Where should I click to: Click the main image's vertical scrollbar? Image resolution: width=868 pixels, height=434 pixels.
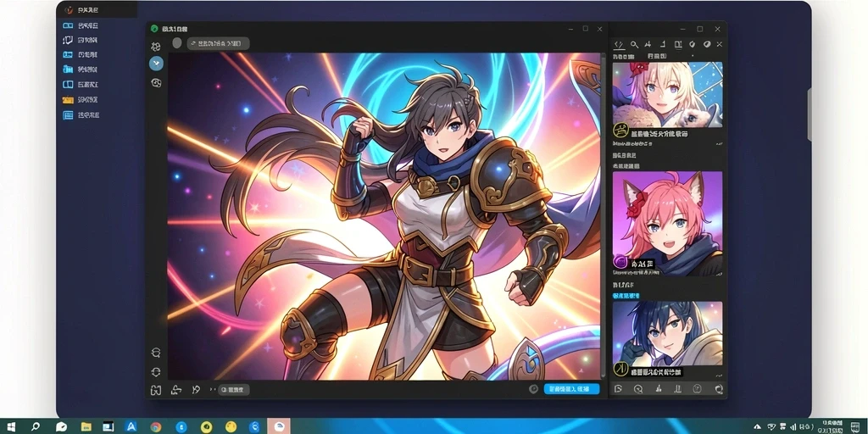603,216
